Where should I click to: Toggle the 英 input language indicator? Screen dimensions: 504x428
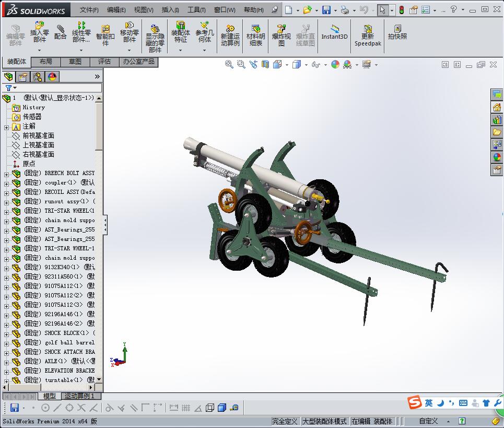click(428, 403)
